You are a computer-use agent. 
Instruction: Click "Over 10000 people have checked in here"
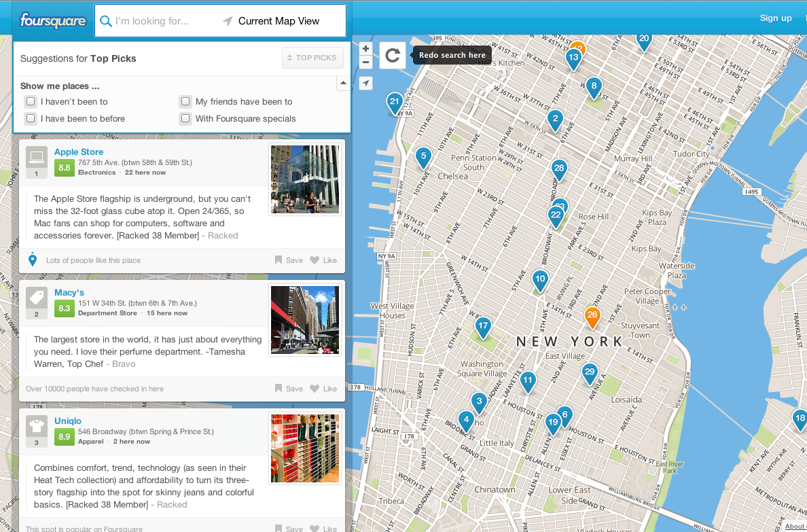click(94, 389)
